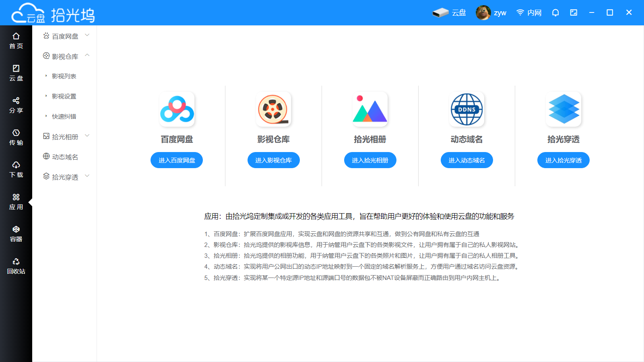Click 进入百度网盘 button
This screenshot has height=362, width=644.
(x=177, y=160)
